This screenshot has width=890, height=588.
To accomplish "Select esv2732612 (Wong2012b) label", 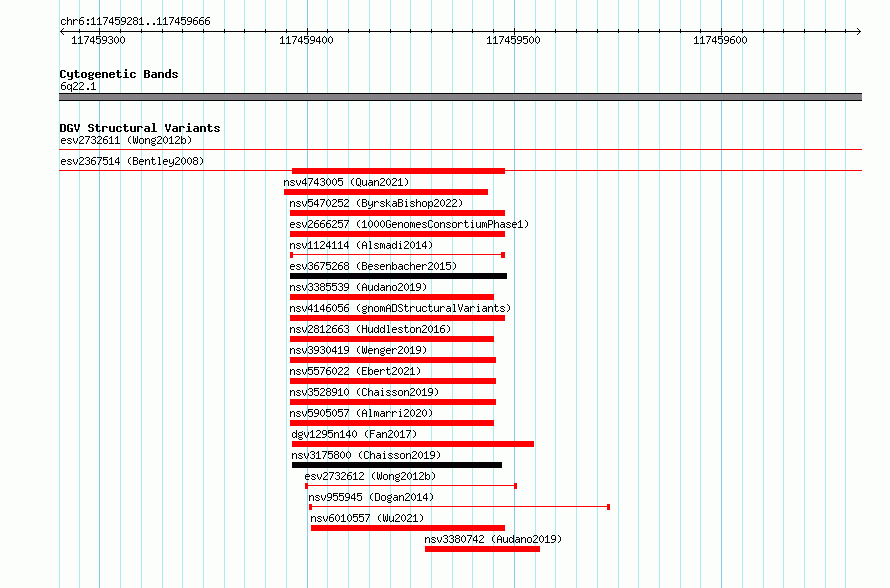I will pos(370,476).
